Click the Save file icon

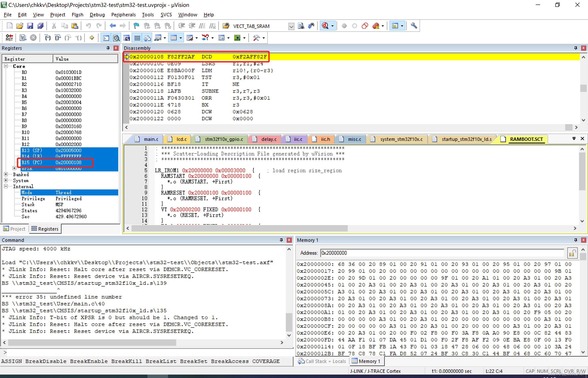30,26
